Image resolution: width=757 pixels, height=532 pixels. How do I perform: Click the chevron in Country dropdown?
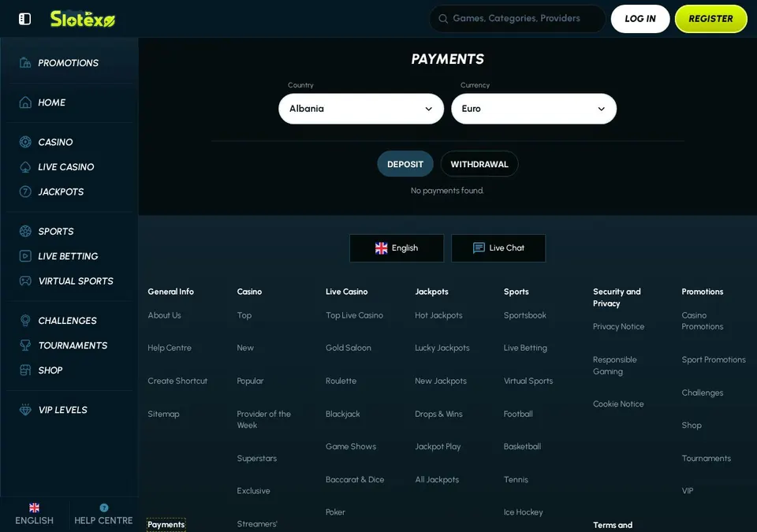coord(428,109)
